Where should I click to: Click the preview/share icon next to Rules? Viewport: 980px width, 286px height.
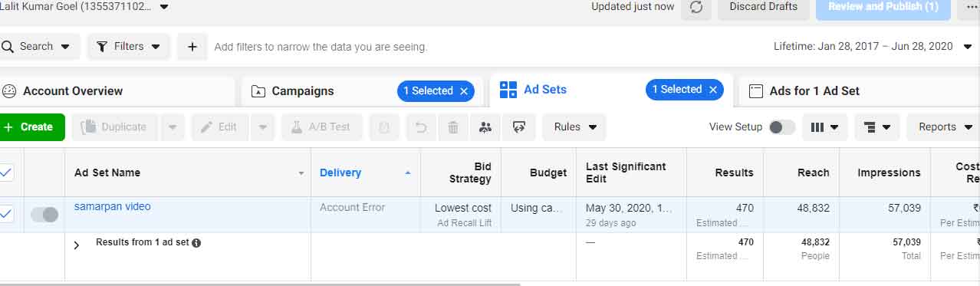click(x=519, y=127)
